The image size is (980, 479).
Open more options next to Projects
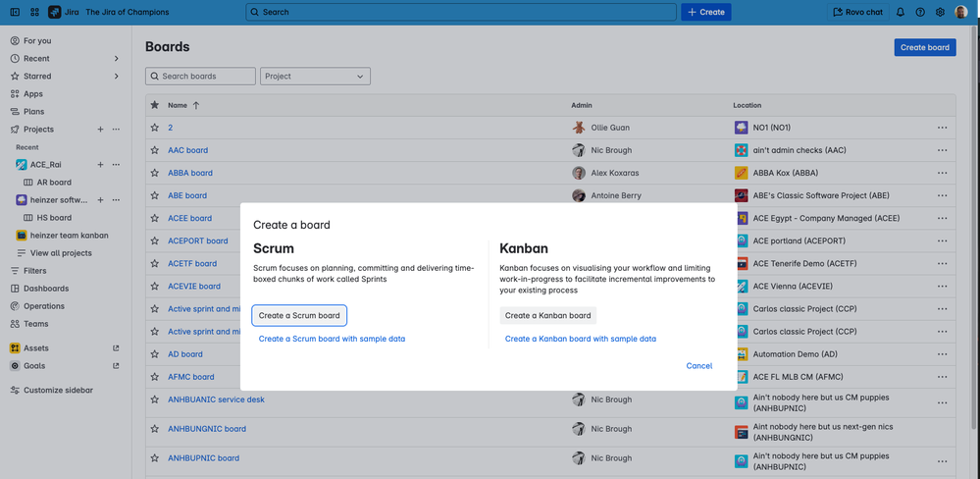(x=116, y=130)
